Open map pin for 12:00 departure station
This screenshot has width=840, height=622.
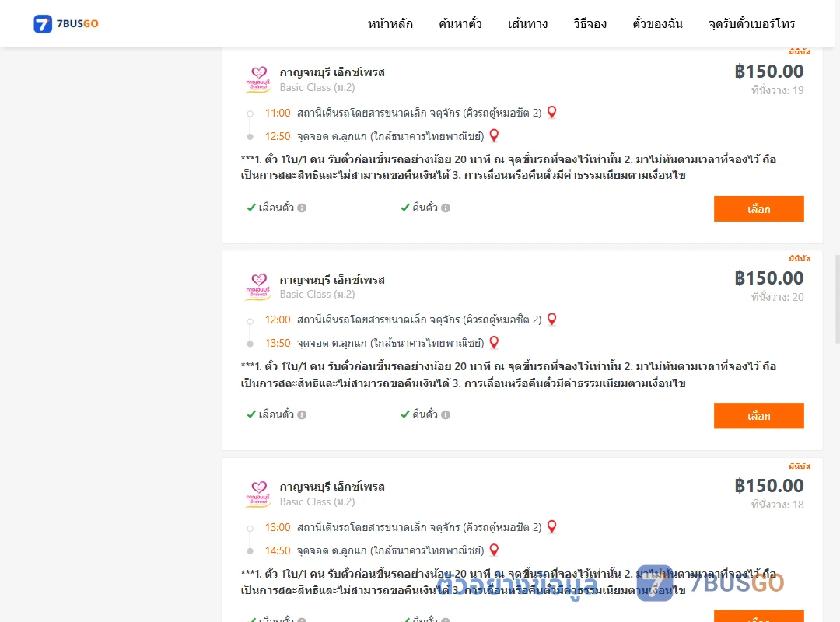pyautogui.click(x=551, y=320)
